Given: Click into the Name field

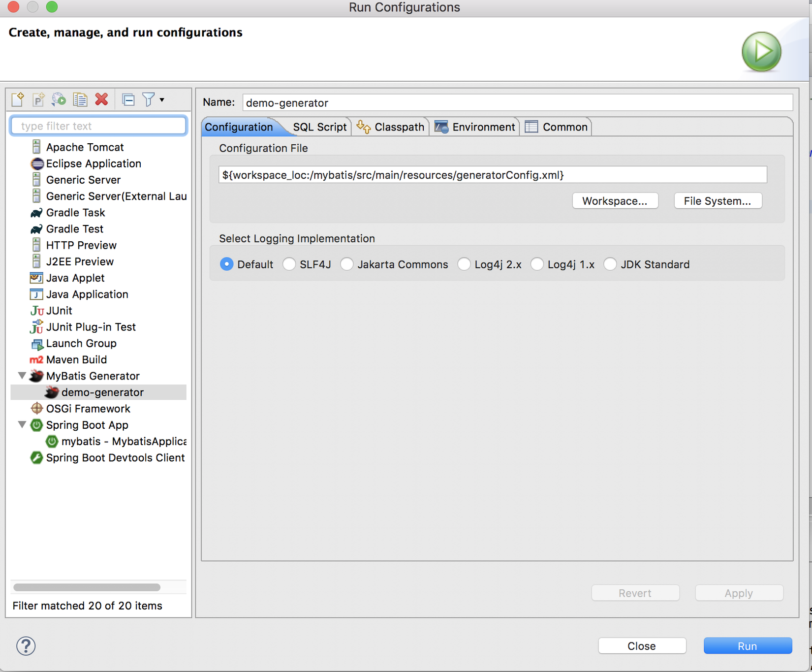Looking at the screenshot, I should [x=518, y=102].
